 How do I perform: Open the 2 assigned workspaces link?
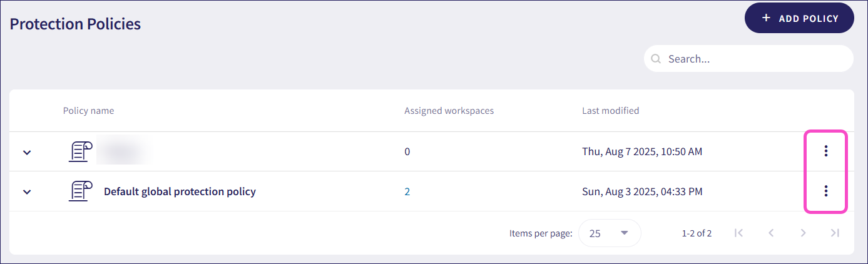point(407,191)
